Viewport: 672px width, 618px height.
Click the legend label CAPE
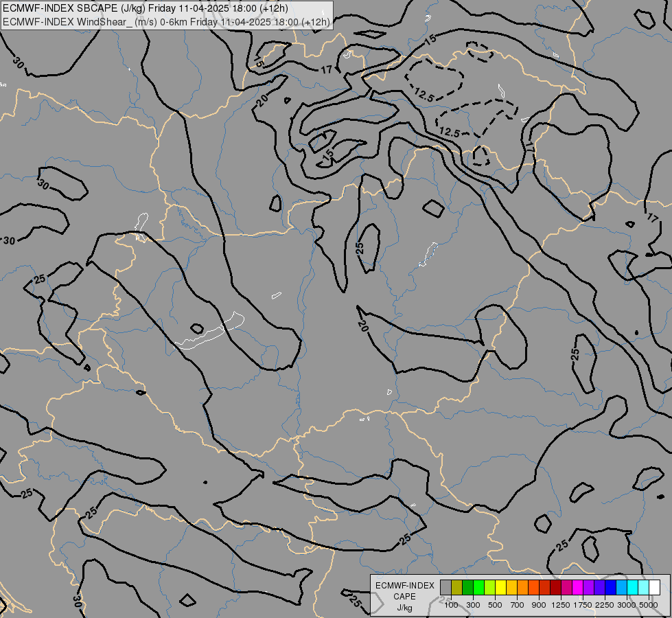(404, 597)
